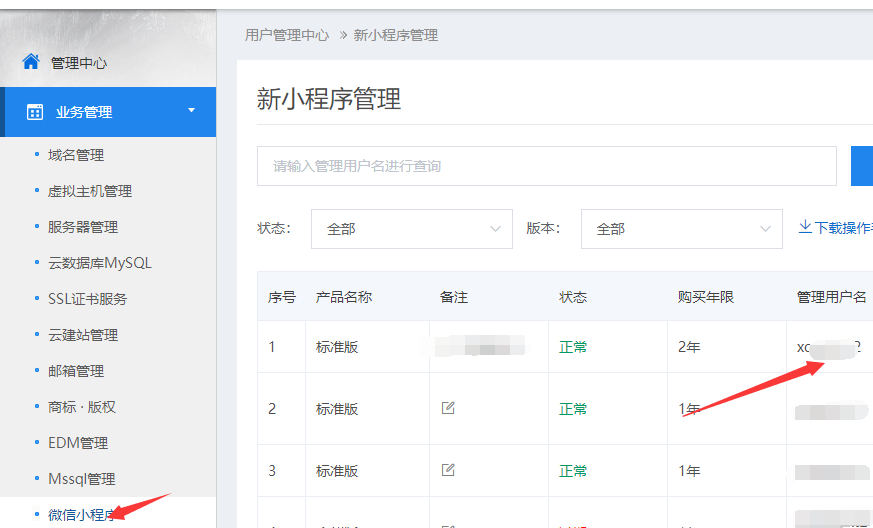The height and width of the screenshot is (528, 873).
Task: Click the edit note icon in row 2
Action: pos(448,408)
